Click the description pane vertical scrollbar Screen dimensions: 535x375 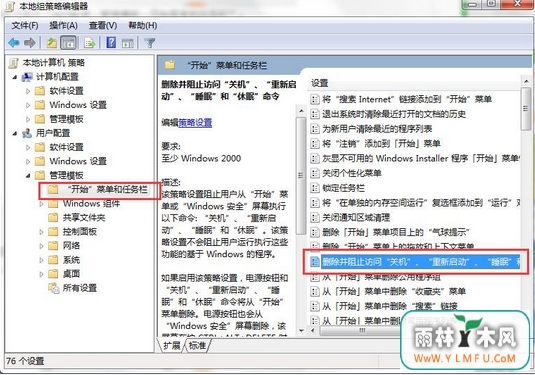click(x=301, y=175)
